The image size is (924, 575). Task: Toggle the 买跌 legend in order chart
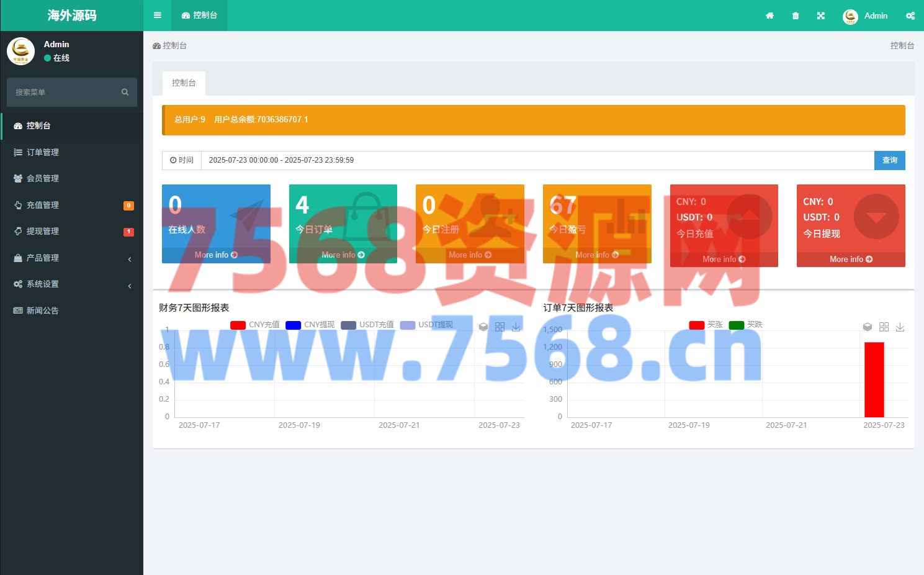coord(745,325)
